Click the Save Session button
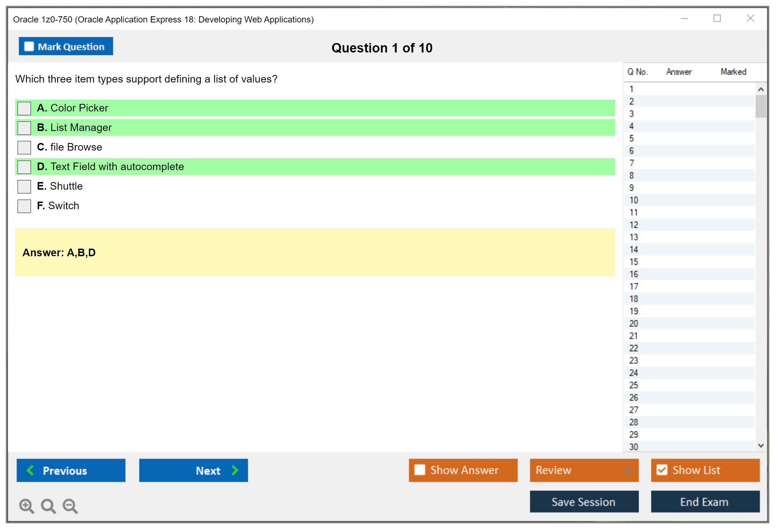The width and height of the screenshot is (778, 532). point(583,502)
